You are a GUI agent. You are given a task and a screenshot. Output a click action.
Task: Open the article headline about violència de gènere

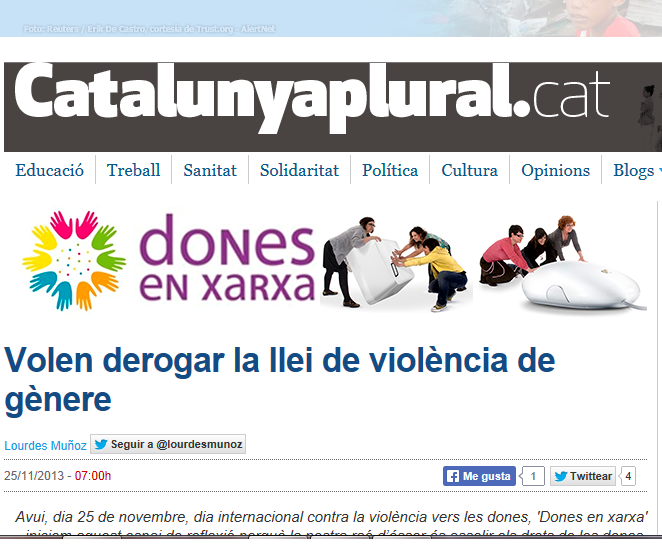[x=279, y=379]
